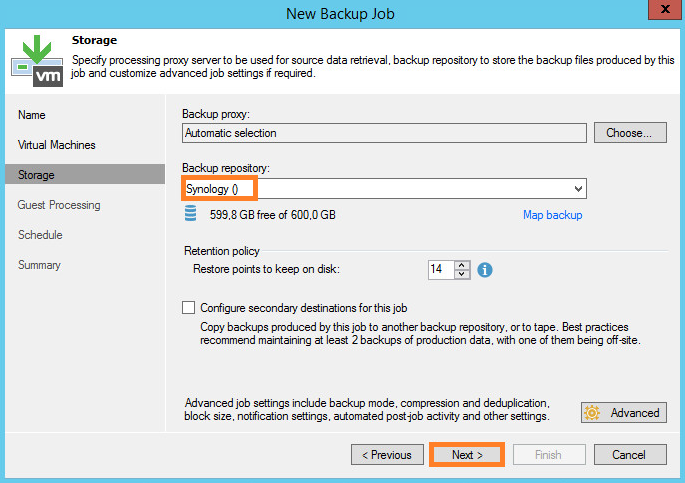
Task: Go to the Name wizard step
Action: 31,115
